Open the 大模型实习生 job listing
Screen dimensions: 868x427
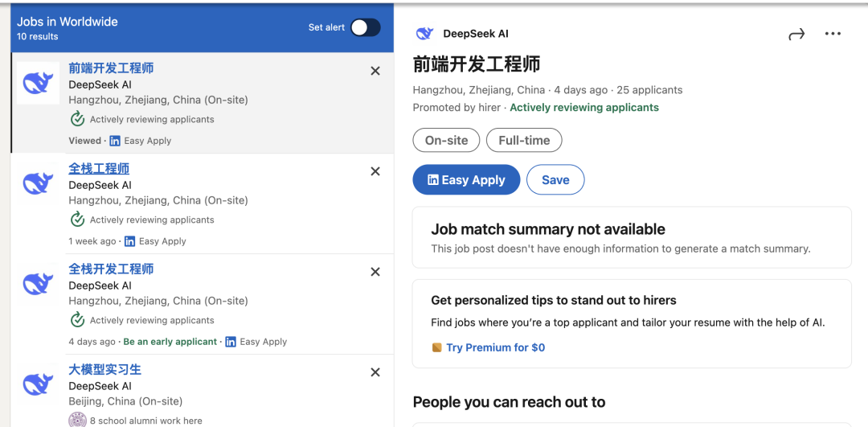pyautogui.click(x=105, y=369)
